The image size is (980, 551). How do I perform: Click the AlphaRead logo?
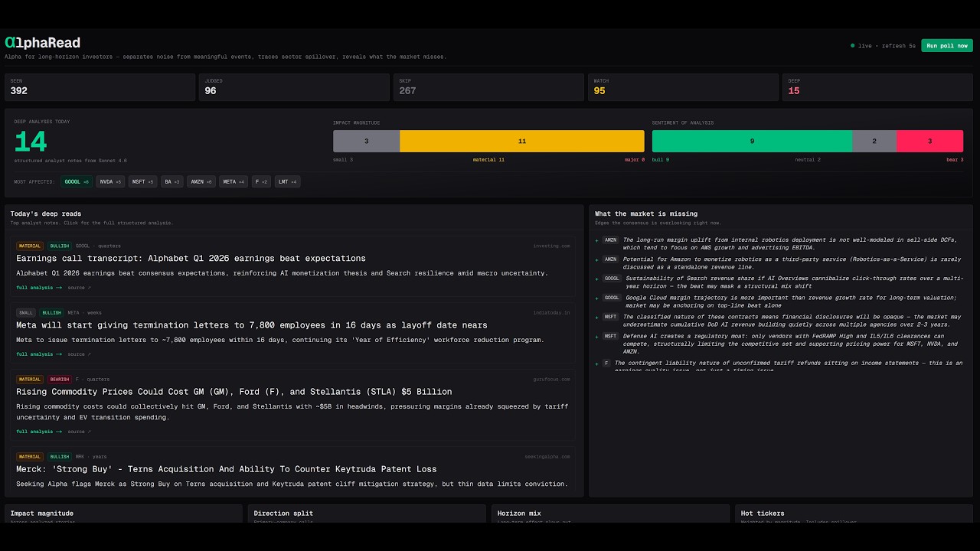point(42,43)
